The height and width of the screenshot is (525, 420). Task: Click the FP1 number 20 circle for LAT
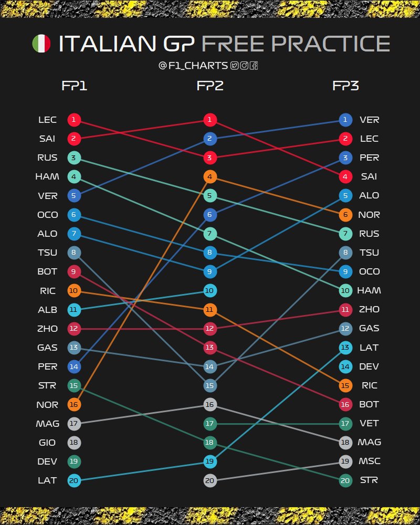click(74, 480)
